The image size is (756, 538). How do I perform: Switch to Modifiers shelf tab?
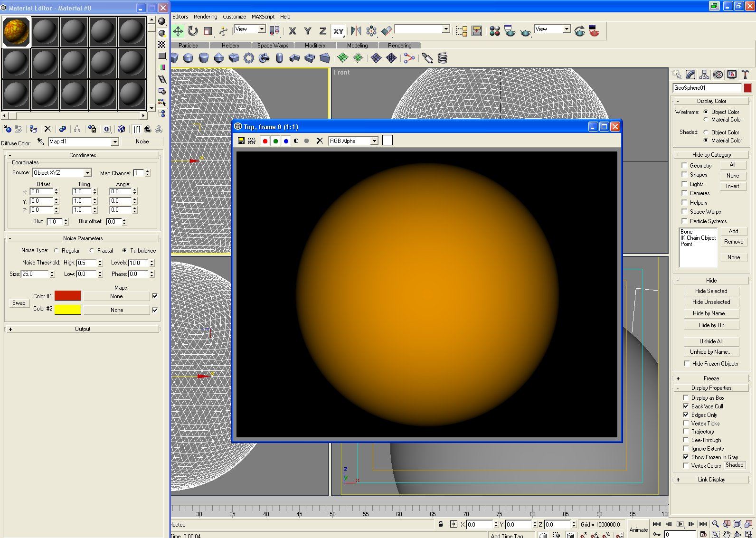pyautogui.click(x=315, y=46)
